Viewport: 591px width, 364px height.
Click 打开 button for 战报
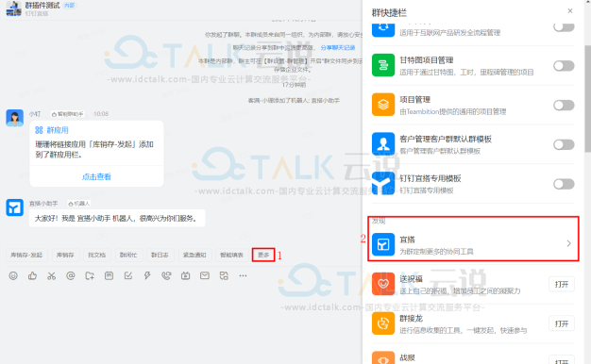coord(562,360)
